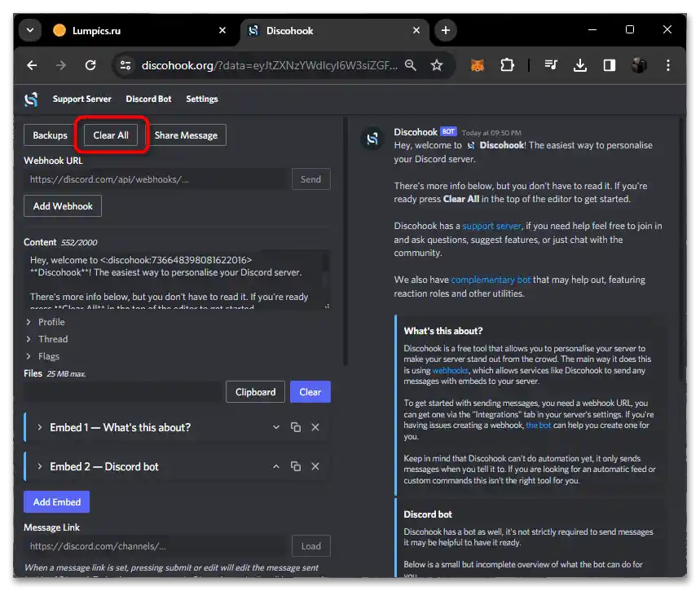The image size is (700, 591).
Task: Click the Files input area
Action: [x=122, y=392]
